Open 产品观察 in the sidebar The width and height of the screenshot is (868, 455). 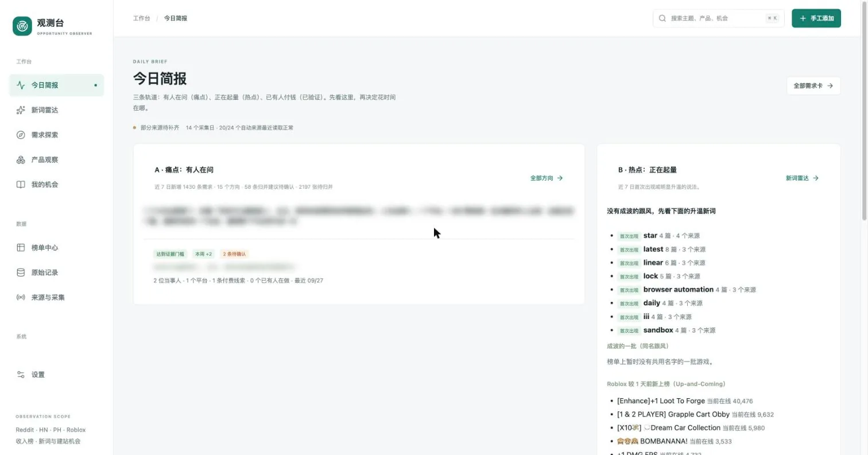(x=57, y=160)
